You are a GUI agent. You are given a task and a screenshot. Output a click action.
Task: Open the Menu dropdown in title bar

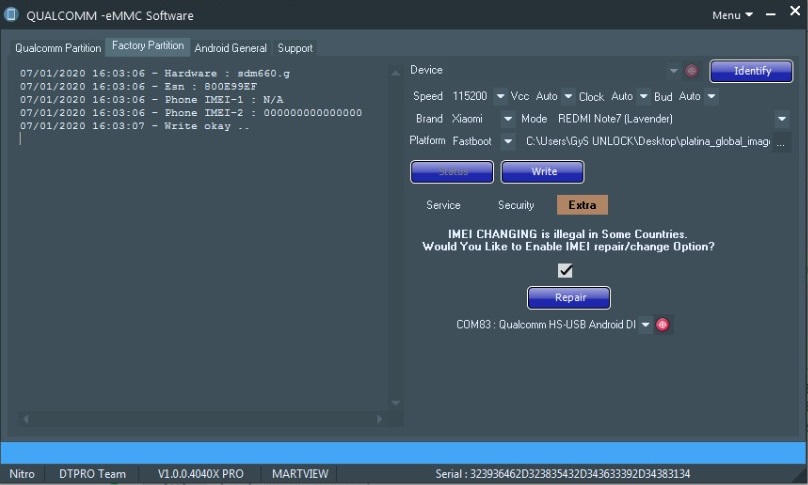732,15
